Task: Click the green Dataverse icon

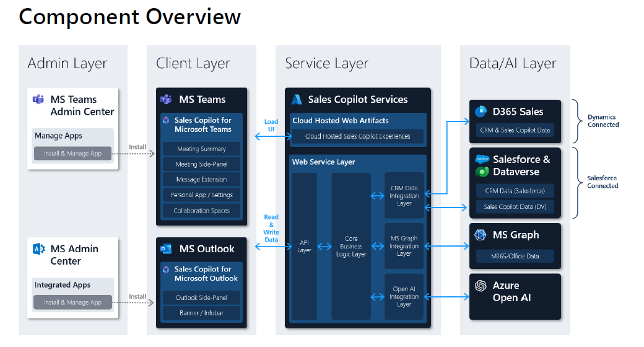Action: pos(482,172)
